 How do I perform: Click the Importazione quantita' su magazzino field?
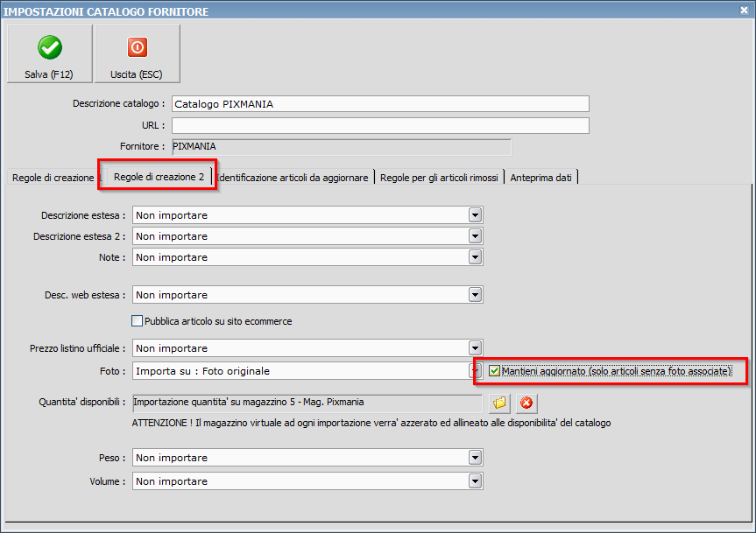click(x=307, y=403)
